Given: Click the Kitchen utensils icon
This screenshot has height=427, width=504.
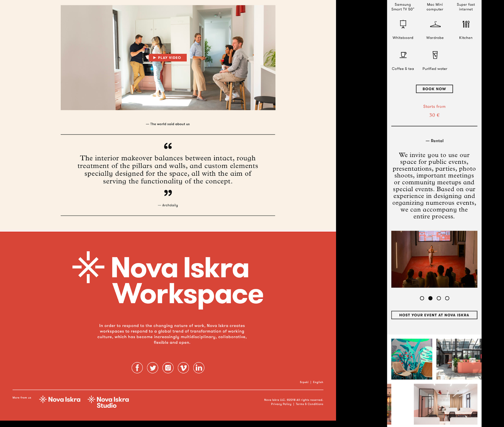Looking at the screenshot, I should (466, 24).
